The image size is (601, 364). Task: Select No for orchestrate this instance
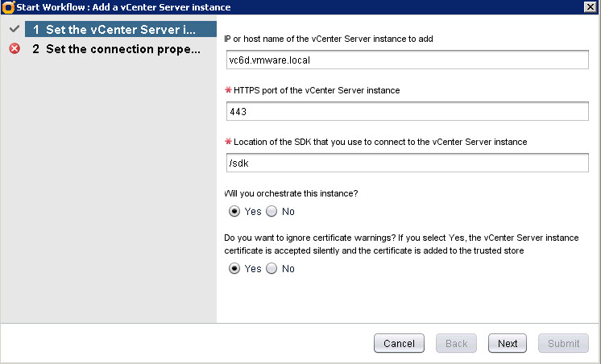pyautogui.click(x=271, y=212)
